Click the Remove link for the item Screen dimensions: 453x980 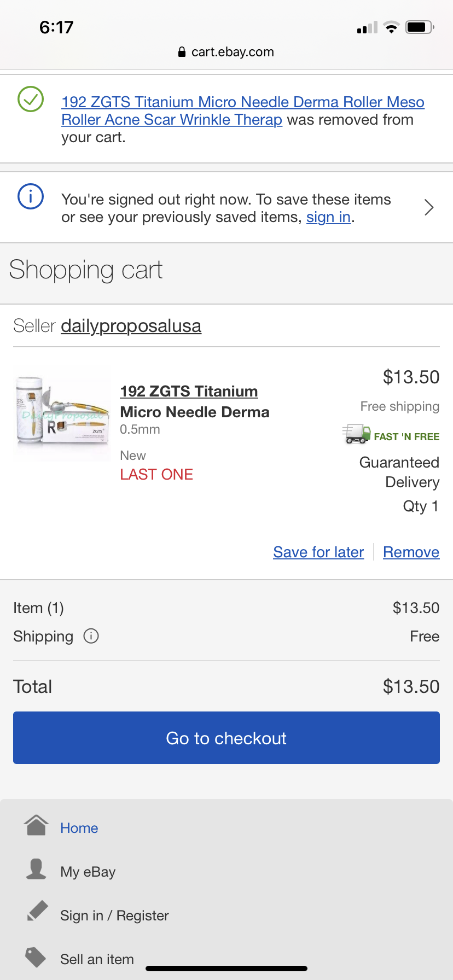pos(411,552)
